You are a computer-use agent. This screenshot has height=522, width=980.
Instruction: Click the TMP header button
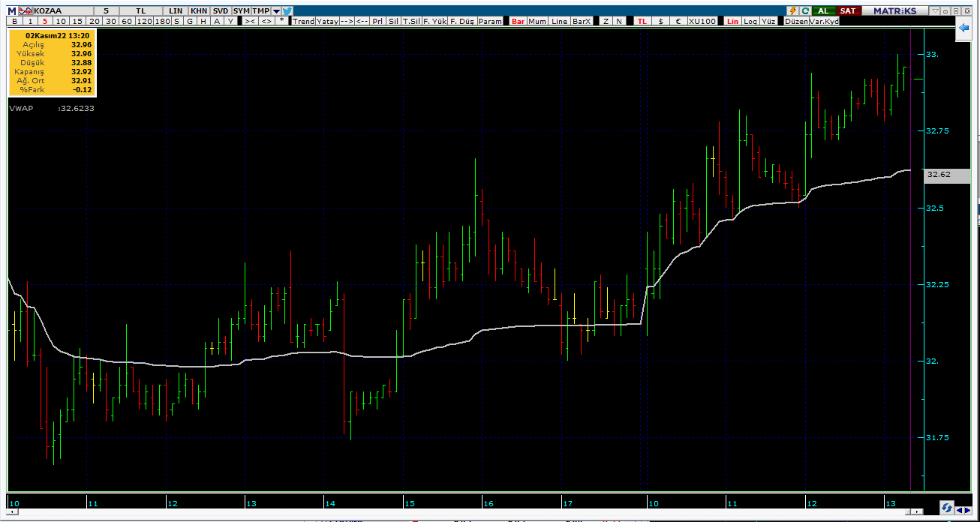pos(260,11)
